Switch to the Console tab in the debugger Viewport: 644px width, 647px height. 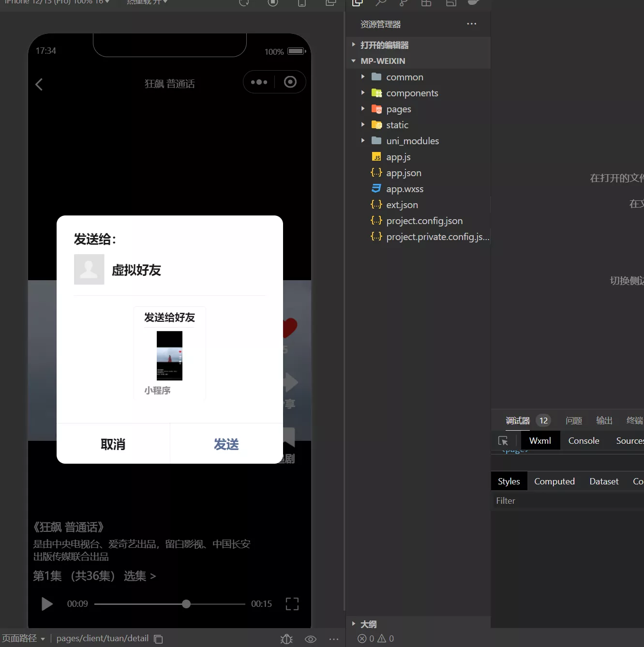583,440
